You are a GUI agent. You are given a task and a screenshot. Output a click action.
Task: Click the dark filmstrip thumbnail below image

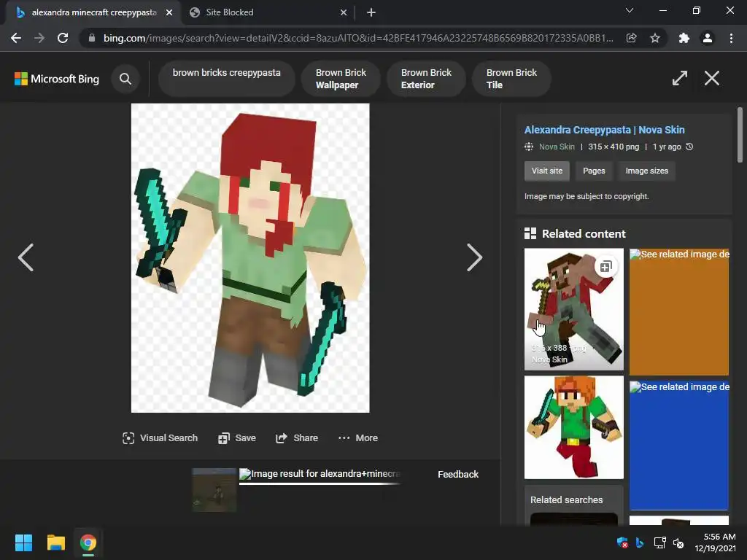(x=214, y=490)
